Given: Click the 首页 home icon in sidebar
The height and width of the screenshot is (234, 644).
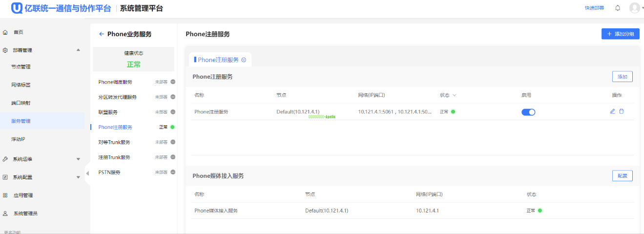Looking at the screenshot, I should 5,32.
